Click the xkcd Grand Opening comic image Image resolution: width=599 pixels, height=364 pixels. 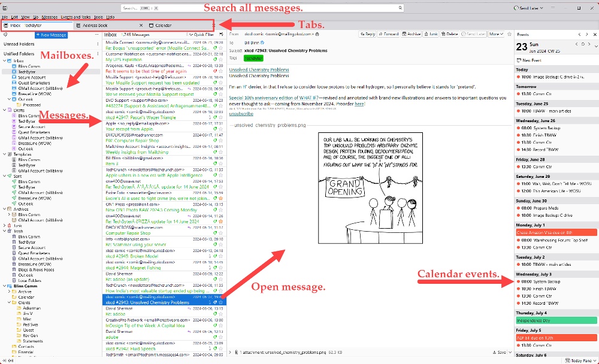370,187
